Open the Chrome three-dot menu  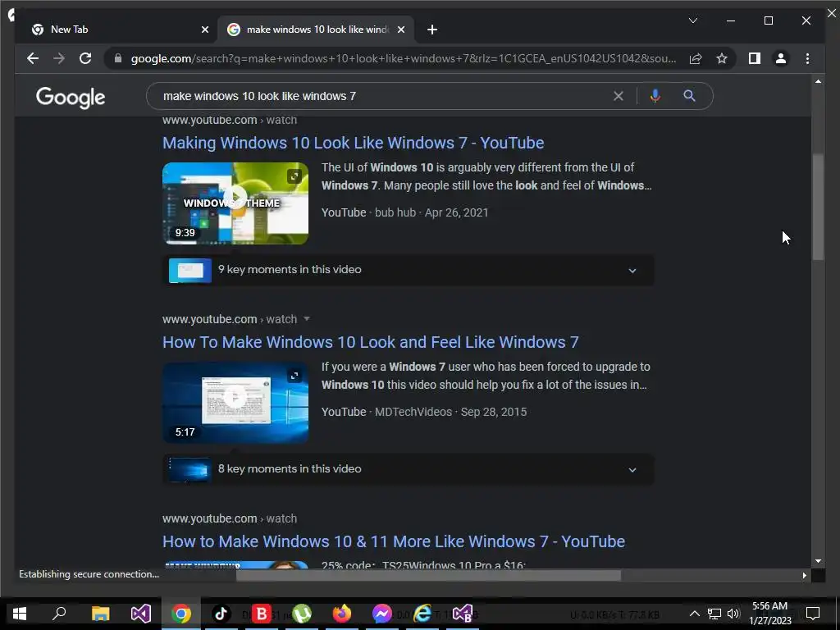[x=807, y=58]
